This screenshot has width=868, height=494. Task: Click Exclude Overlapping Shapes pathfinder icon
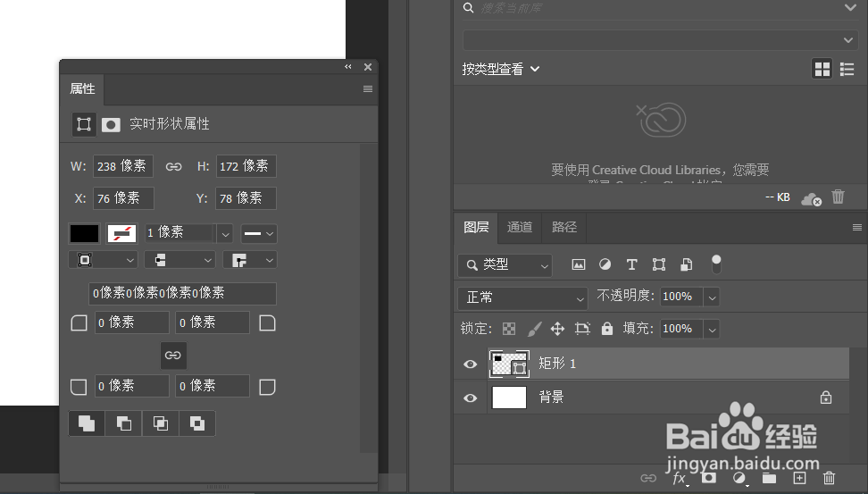pyautogui.click(x=197, y=423)
